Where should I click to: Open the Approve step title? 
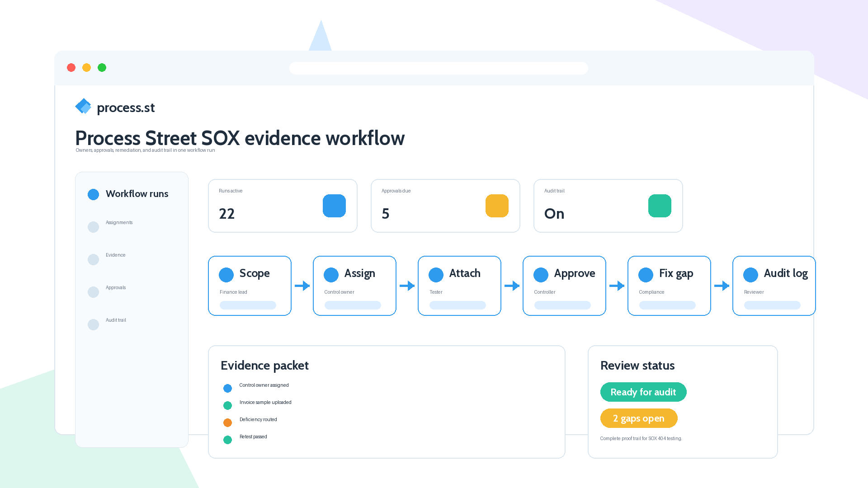click(575, 273)
